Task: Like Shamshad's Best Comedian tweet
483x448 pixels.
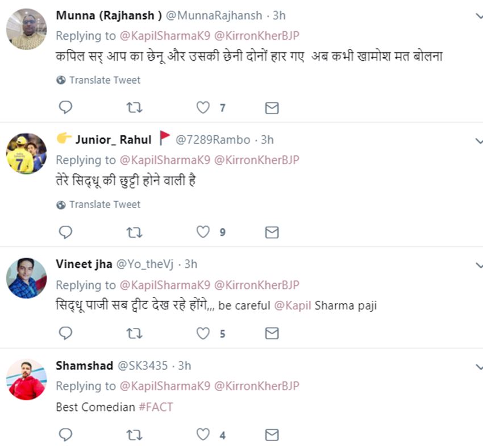Action: (x=203, y=435)
